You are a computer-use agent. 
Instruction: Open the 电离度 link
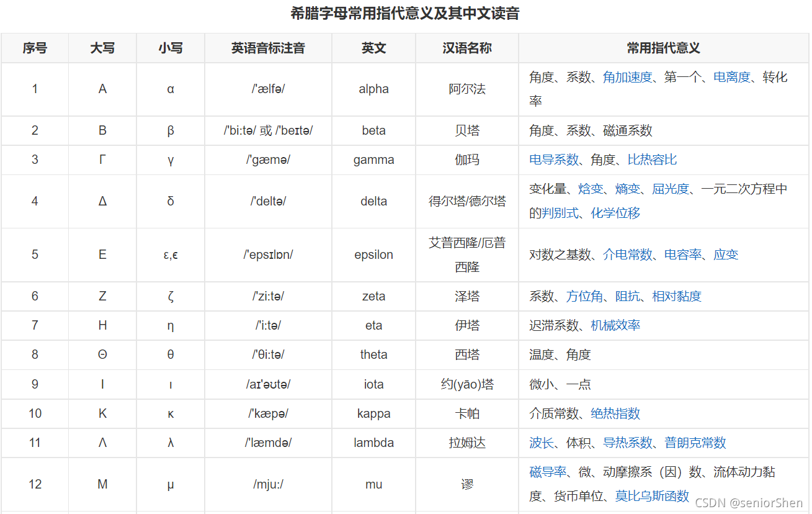[x=732, y=77]
